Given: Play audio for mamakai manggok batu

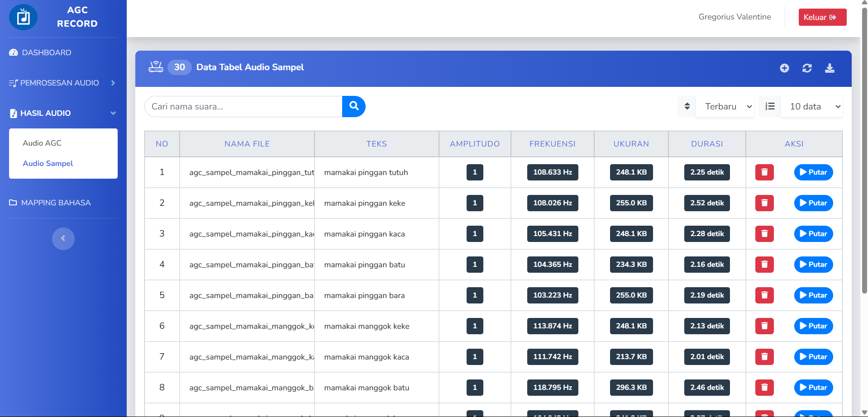Looking at the screenshot, I should [x=813, y=388].
